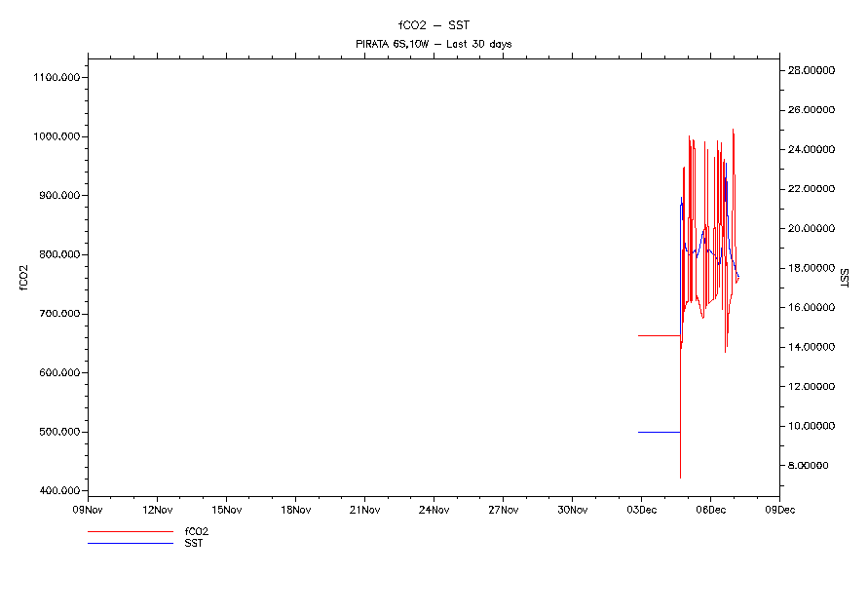Select the 06Dec date on the x-axis
The width and height of the screenshot is (868, 614).
point(710,509)
